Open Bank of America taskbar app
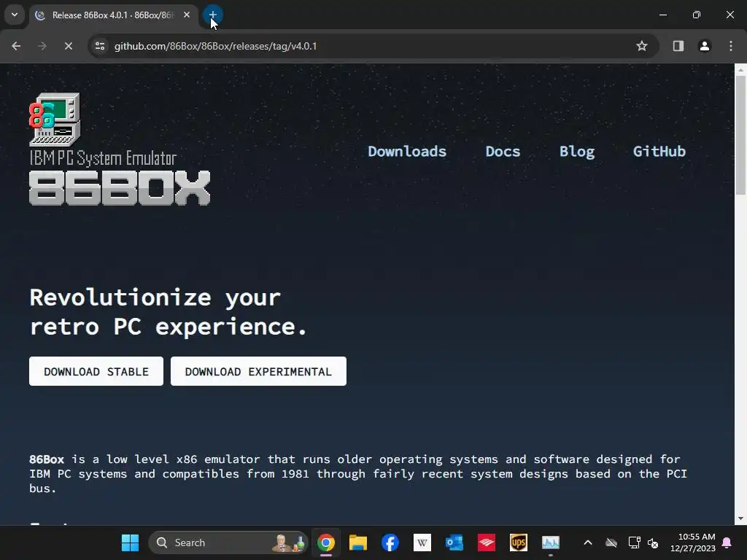This screenshot has height=560, width=747. (487, 542)
